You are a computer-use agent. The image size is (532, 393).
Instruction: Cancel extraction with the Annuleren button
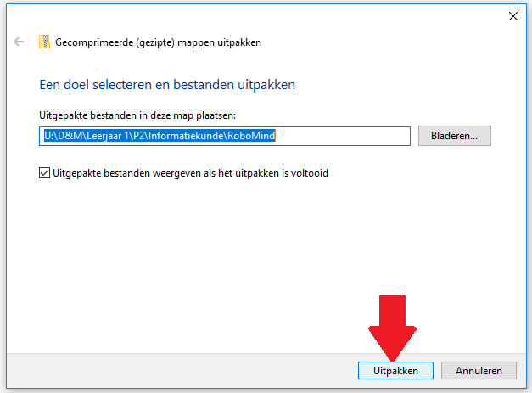[x=479, y=371]
